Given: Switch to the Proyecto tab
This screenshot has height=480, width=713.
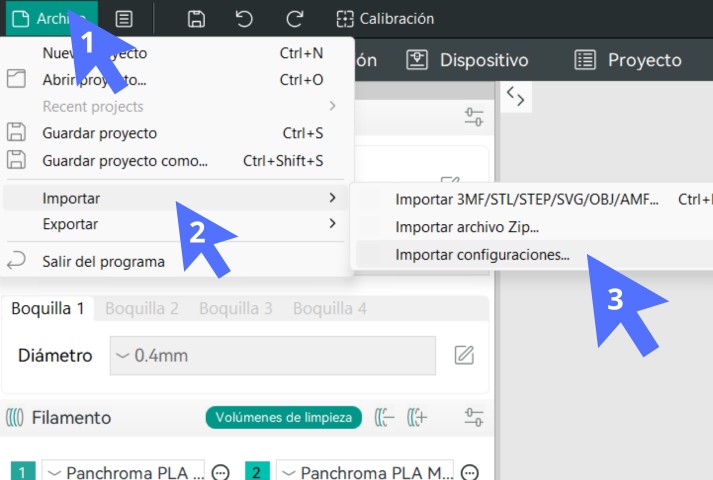Looking at the screenshot, I should click(x=628, y=60).
